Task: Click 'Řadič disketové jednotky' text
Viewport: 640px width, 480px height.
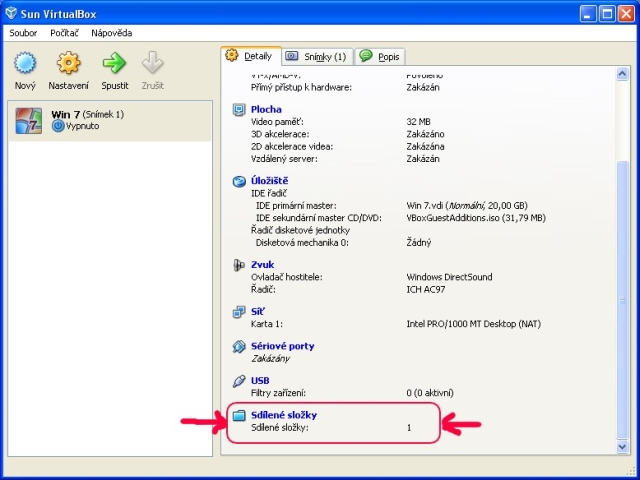Action: click(x=300, y=230)
